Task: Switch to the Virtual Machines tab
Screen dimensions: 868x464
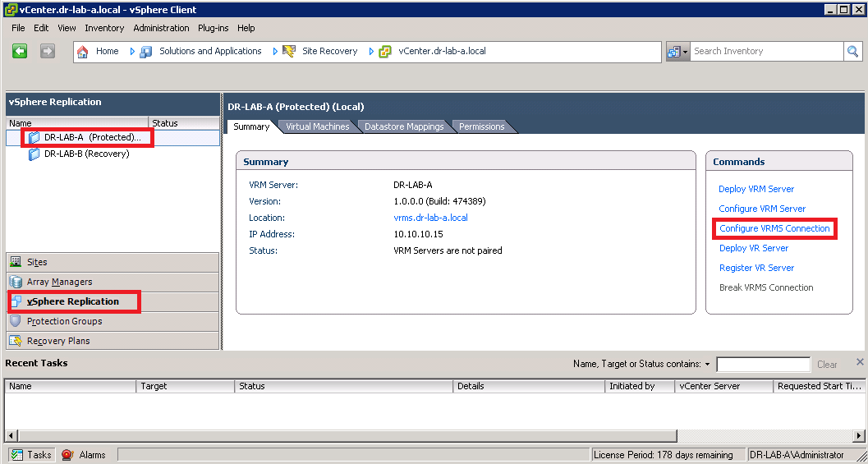Action: 317,126
